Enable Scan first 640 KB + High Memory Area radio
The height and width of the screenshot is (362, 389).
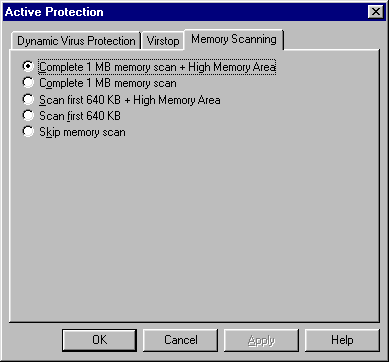[28, 99]
